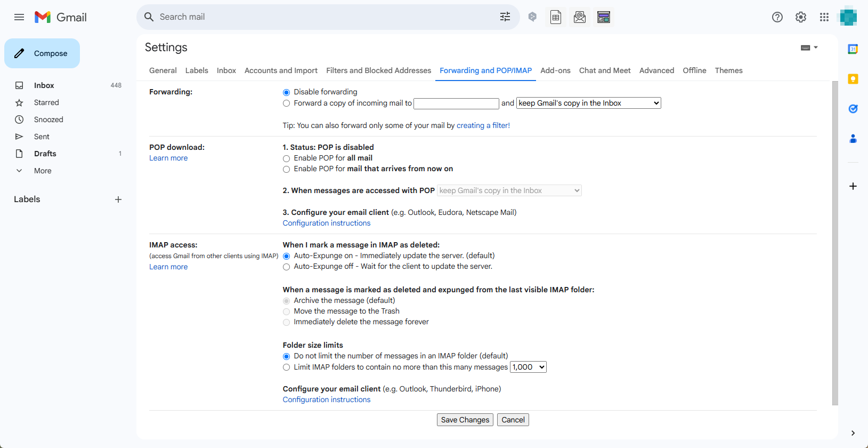Switch to the Advanced tab
Viewport: 868px width, 448px height.
656,70
